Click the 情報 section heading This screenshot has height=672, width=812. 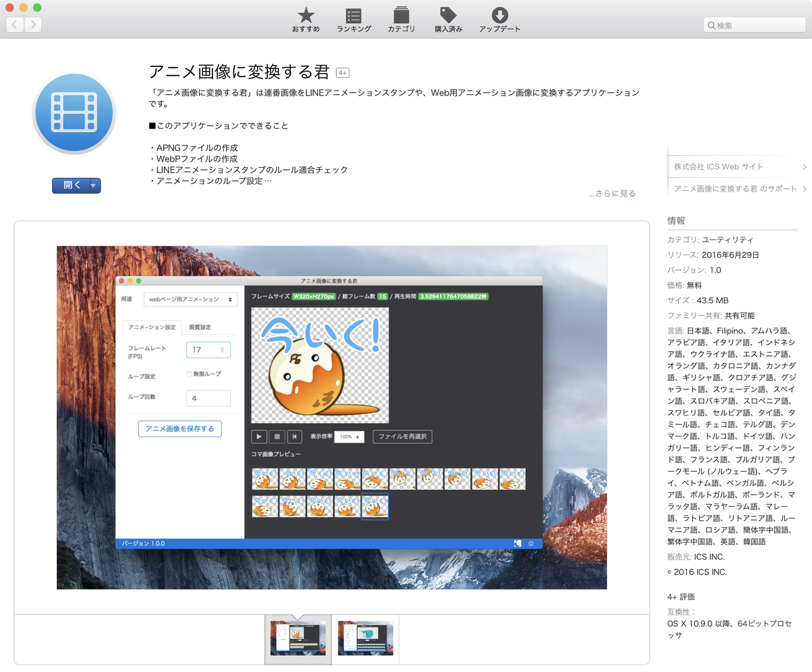[676, 221]
